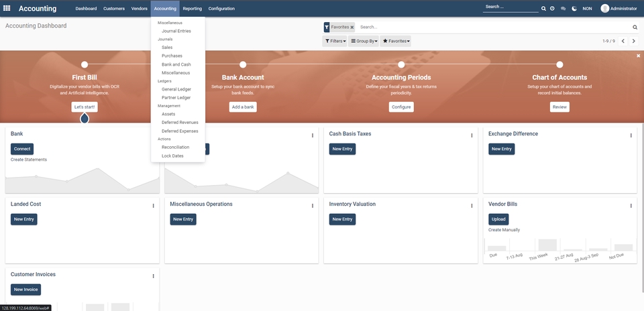Close the onboarding banner
644x311 pixels.
coord(638,56)
